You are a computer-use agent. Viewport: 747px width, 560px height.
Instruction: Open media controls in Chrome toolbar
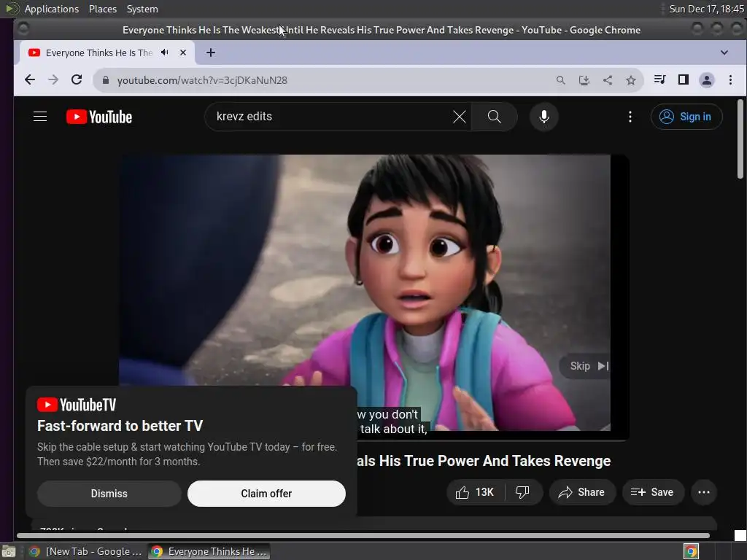click(659, 79)
